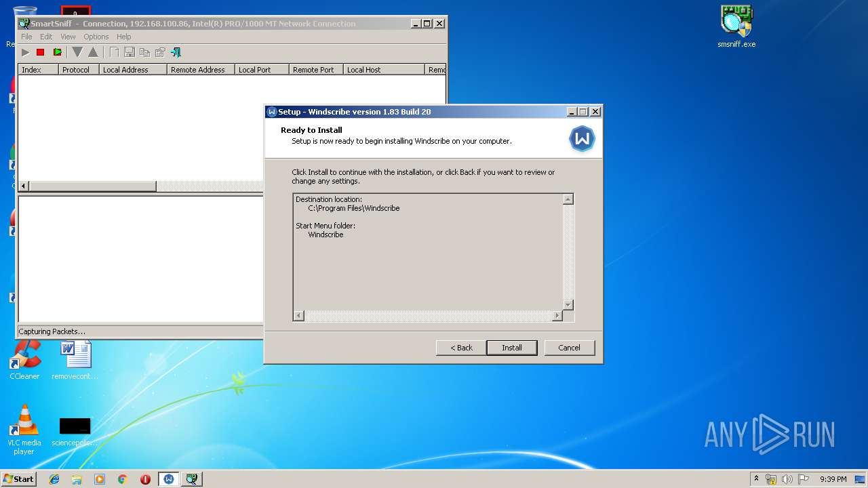The image size is (868, 488).
Task: Sort by the Protocol column header
Action: pyautogui.click(x=79, y=70)
